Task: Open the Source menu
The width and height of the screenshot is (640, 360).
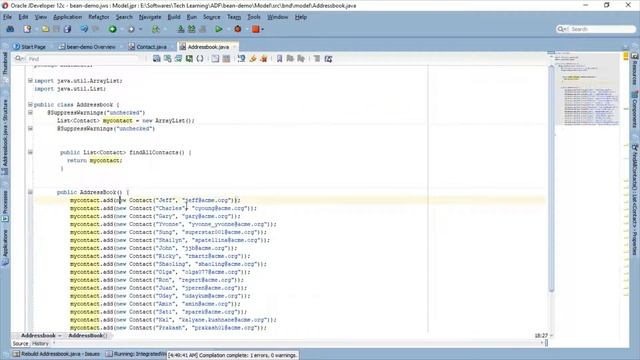Action: tap(211, 17)
